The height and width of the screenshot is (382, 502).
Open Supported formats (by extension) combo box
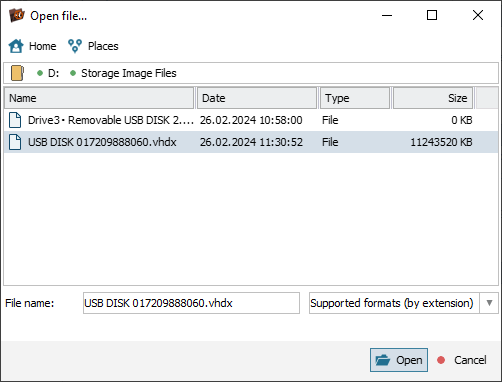pyautogui.click(x=404, y=303)
